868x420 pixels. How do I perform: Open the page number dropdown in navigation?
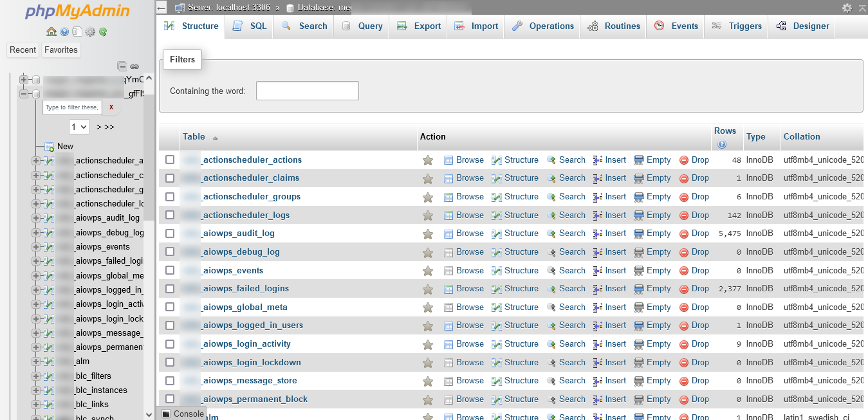pos(79,127)
